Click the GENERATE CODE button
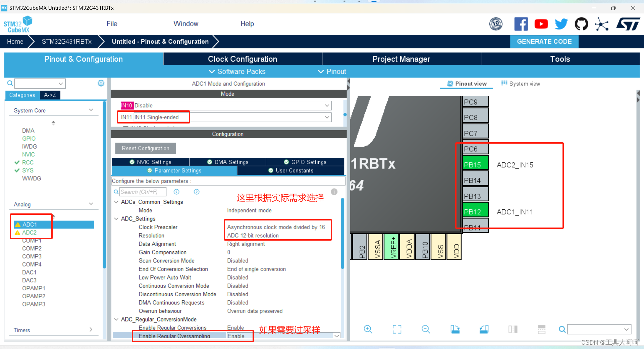The width and height of the screenshot is (644, 349). coord(544,42)
